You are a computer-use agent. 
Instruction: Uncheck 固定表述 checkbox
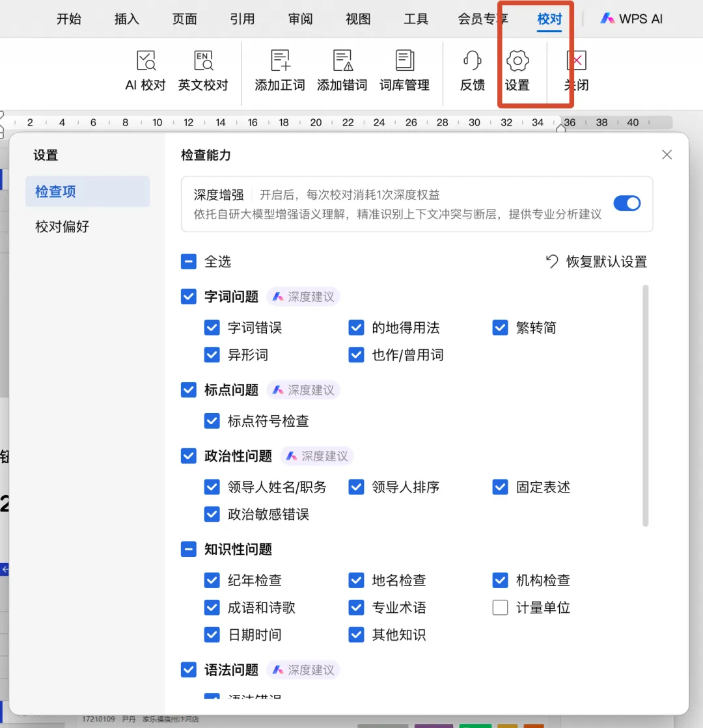pos(501,487)
